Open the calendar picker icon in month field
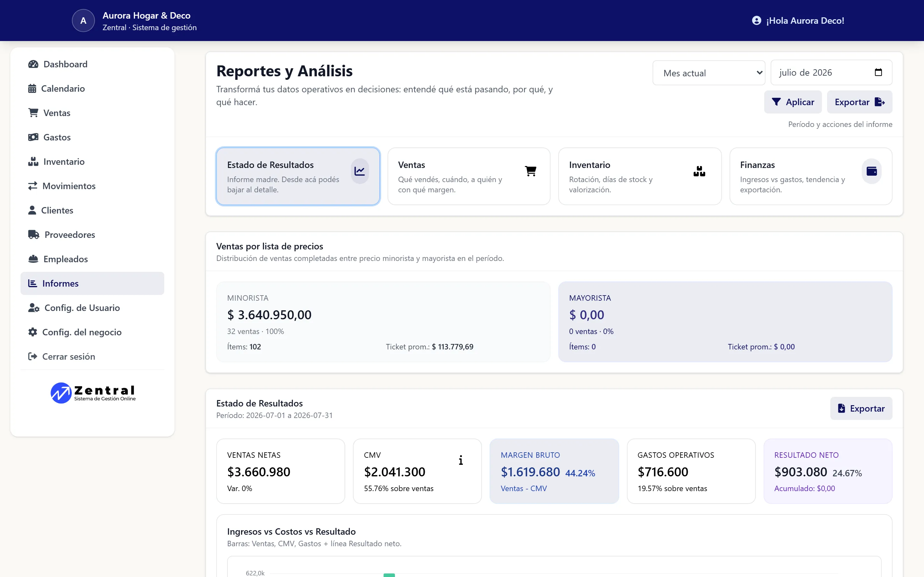 (878, 72)
